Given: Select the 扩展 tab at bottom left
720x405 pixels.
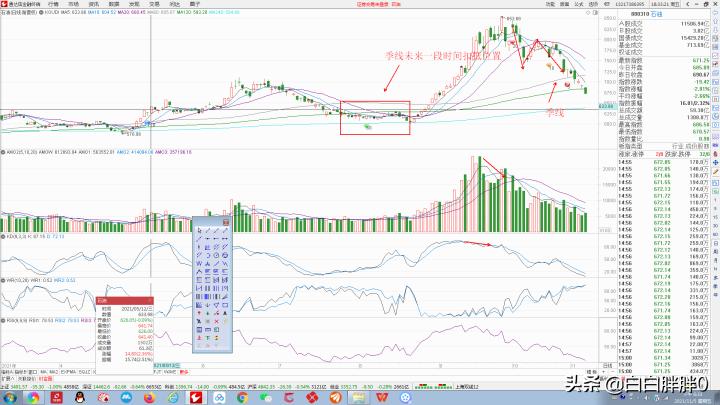Looking at the screenshot, I should pos(6,378).
